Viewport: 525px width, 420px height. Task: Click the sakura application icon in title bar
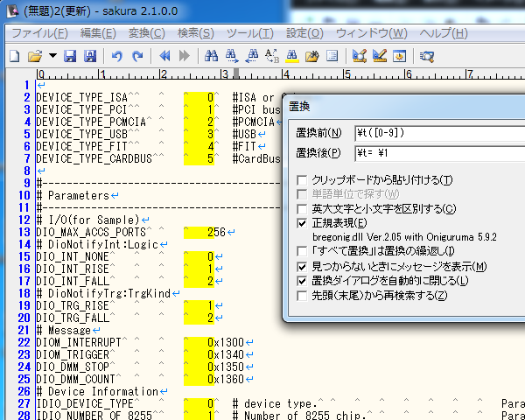pos(13,11)
